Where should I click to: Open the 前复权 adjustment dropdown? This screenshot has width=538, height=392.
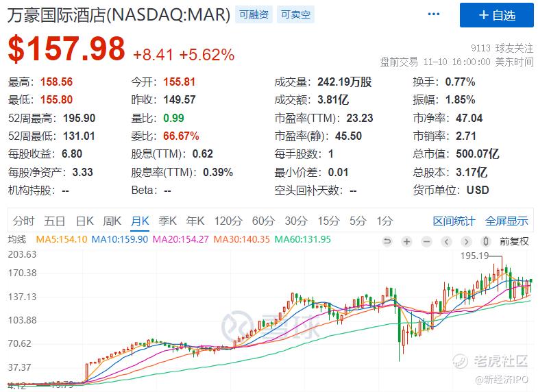(514, 241)
